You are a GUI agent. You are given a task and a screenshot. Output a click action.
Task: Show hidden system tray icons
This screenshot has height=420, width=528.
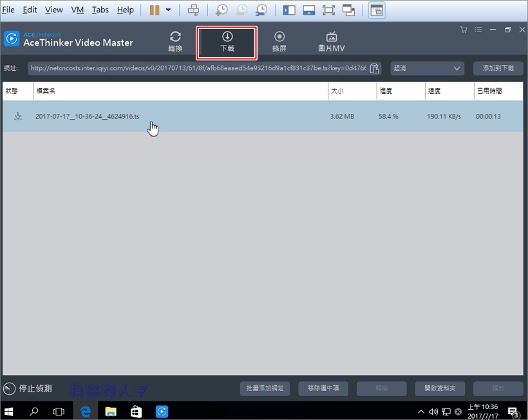pyautogui.click(x=421, y=412)
